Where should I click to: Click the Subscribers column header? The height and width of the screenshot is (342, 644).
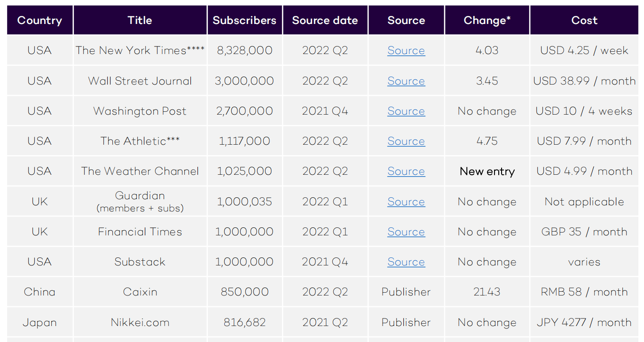pyautogui.click(x=244, y=20)
